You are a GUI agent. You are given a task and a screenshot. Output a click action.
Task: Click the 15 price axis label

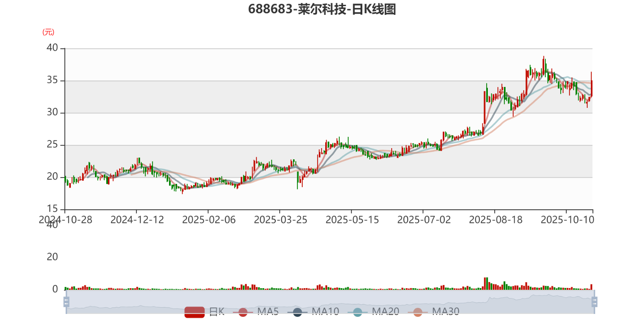[x=52, y=209]
